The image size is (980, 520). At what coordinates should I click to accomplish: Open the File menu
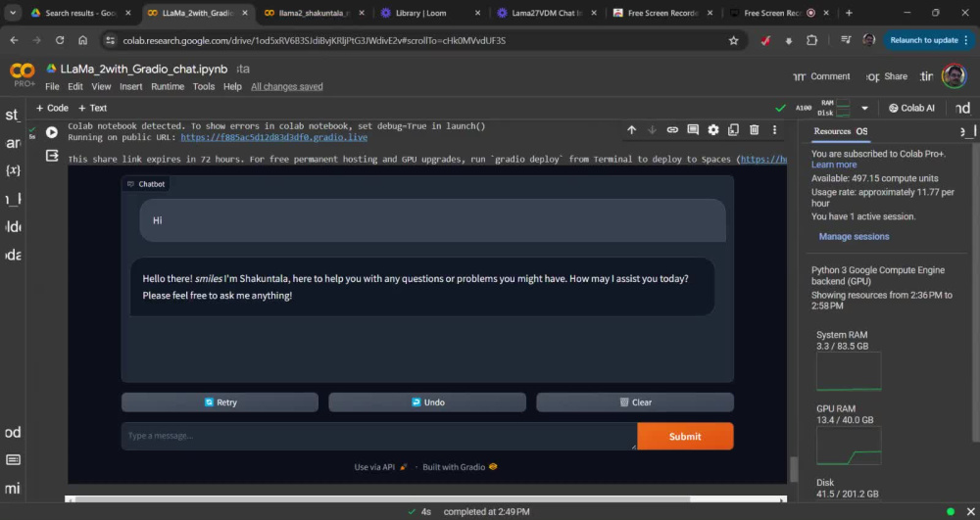(53, 87)
